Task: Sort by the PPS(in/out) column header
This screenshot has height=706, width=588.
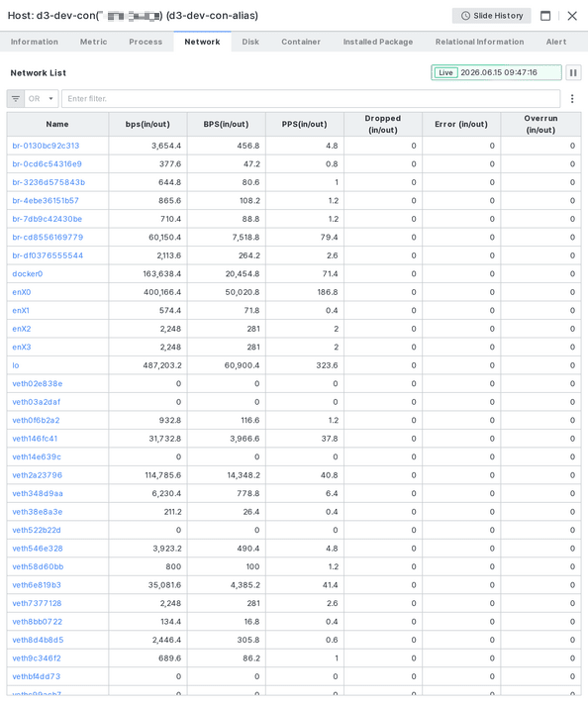Action: pos(304,125)
